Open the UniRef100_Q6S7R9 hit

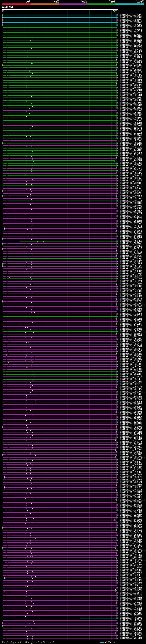(x=131, y=63)
